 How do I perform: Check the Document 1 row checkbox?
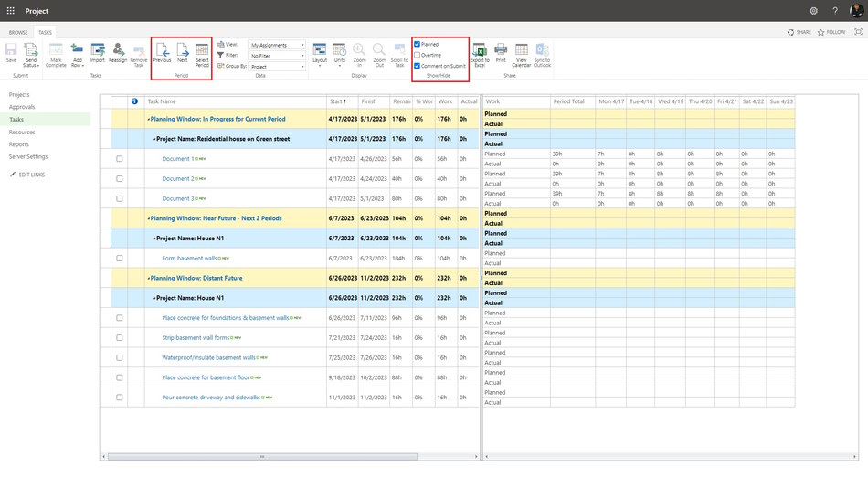tap(119, 159)
